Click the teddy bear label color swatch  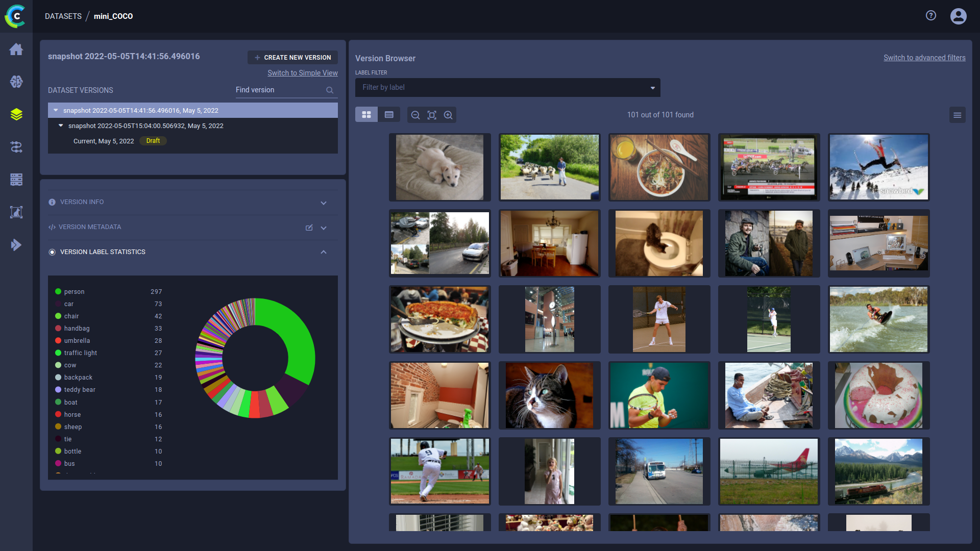58,390
